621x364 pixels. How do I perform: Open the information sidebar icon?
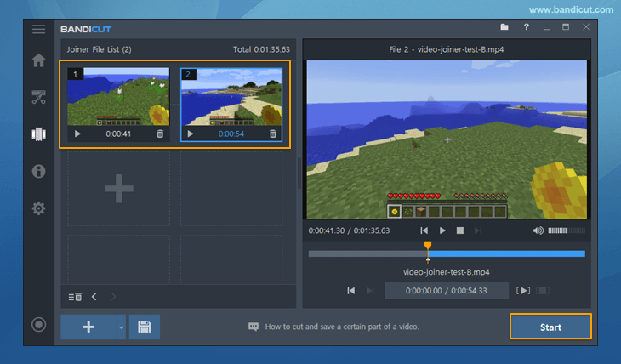(x=38, y=171)
